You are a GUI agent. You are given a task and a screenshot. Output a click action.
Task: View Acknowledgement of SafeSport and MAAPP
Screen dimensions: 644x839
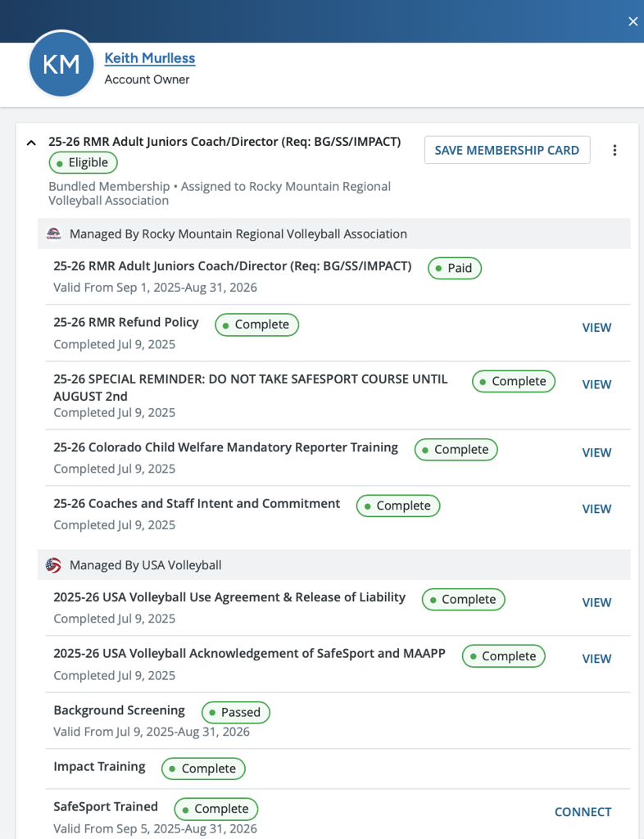pyautogui.click(x=596, y=659)
